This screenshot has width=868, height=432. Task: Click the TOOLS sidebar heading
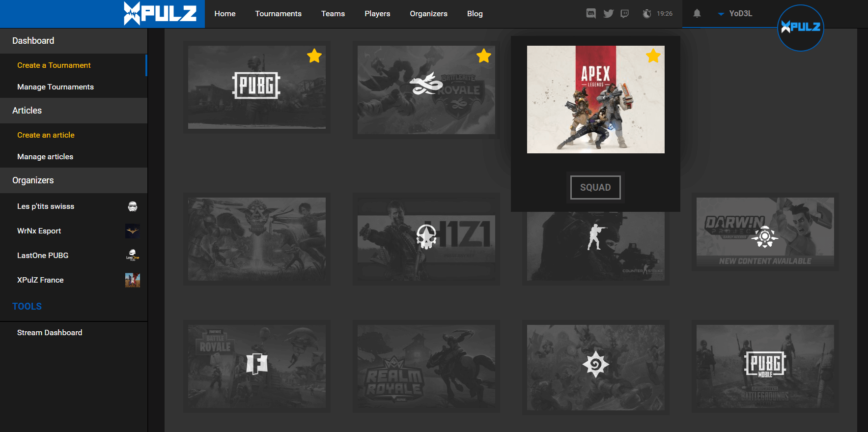[x=27, y=307]
